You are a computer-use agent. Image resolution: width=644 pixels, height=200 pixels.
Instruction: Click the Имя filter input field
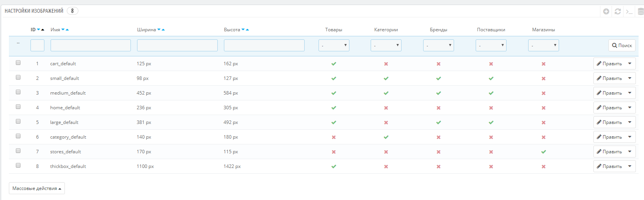click(91, 46)
